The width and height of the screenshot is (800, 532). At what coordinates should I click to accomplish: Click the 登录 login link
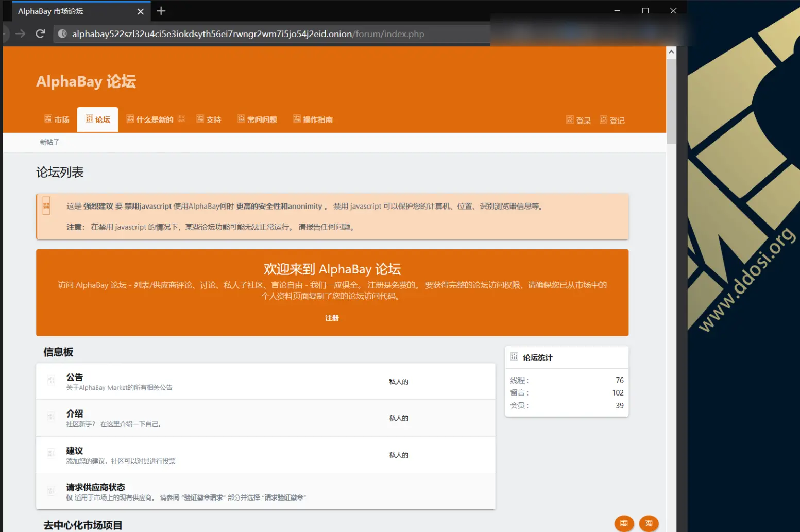578,121
